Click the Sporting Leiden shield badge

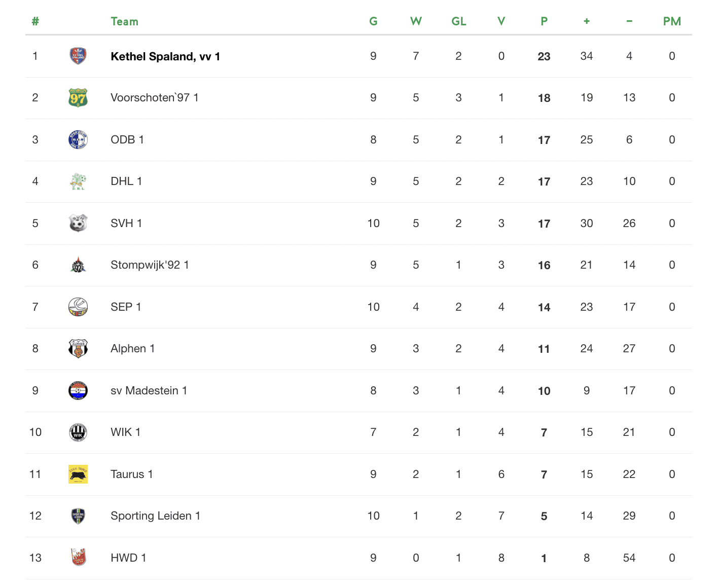[78, 516]
